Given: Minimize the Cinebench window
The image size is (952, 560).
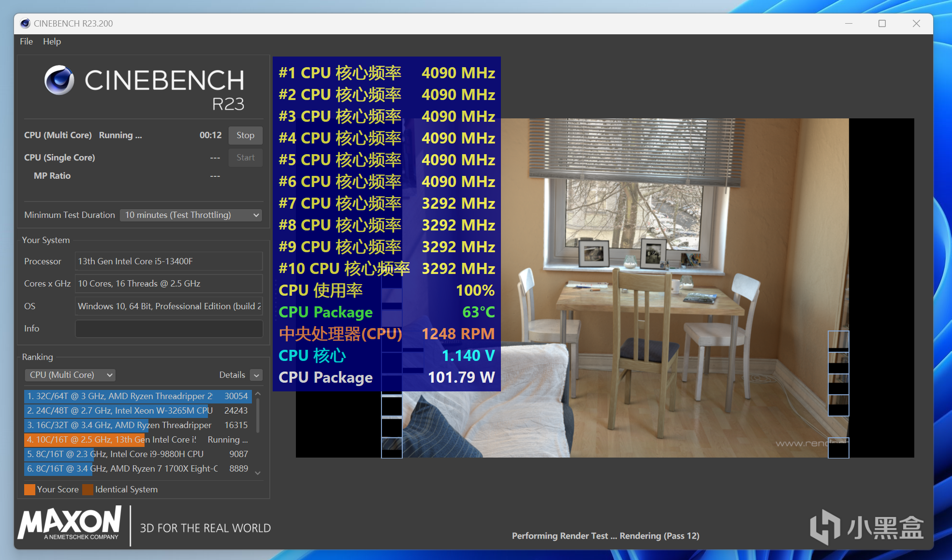Looking at the screenshot, I should [x=848, y=23].
